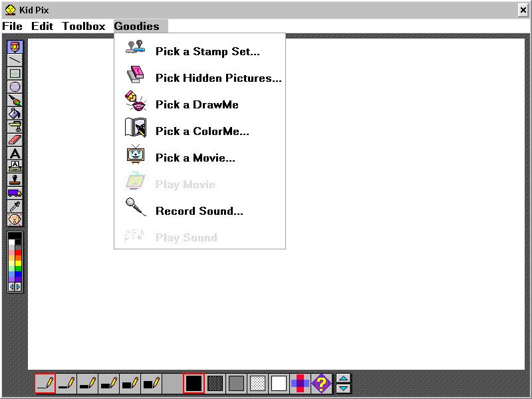Select the Rubber Stamp tool
Screen dimensions: 532x399
pyautogui.click(x=15, y=180)
